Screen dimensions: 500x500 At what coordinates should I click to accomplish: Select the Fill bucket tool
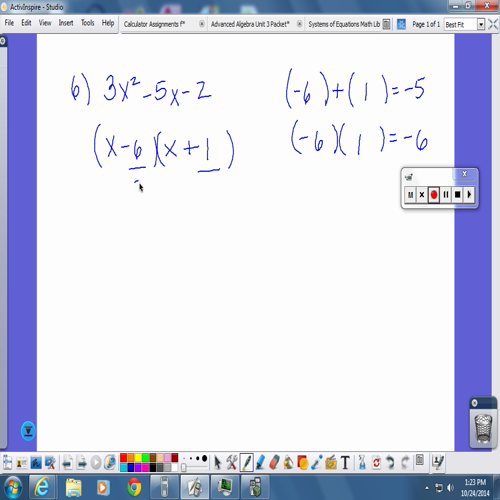point(288,463)
